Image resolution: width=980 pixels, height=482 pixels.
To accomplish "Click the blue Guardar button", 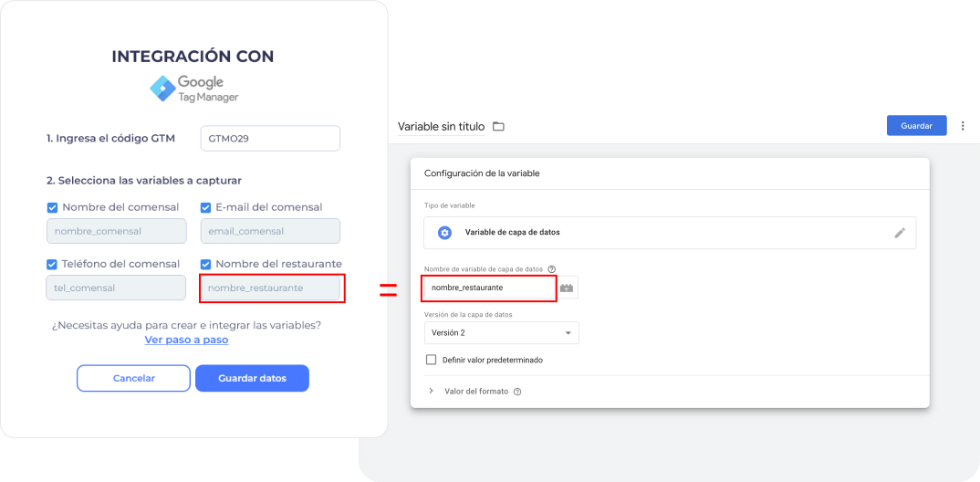I will click(916, 126).
